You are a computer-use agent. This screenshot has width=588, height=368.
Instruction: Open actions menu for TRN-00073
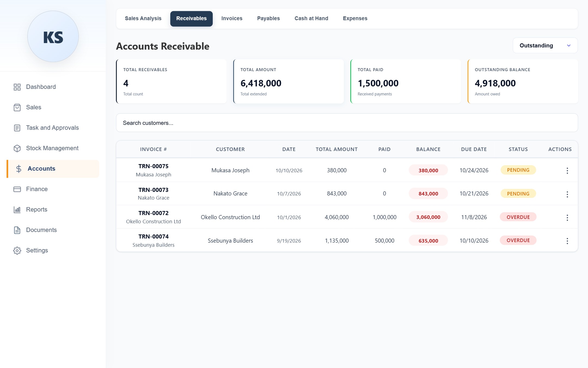pos(567,194)
